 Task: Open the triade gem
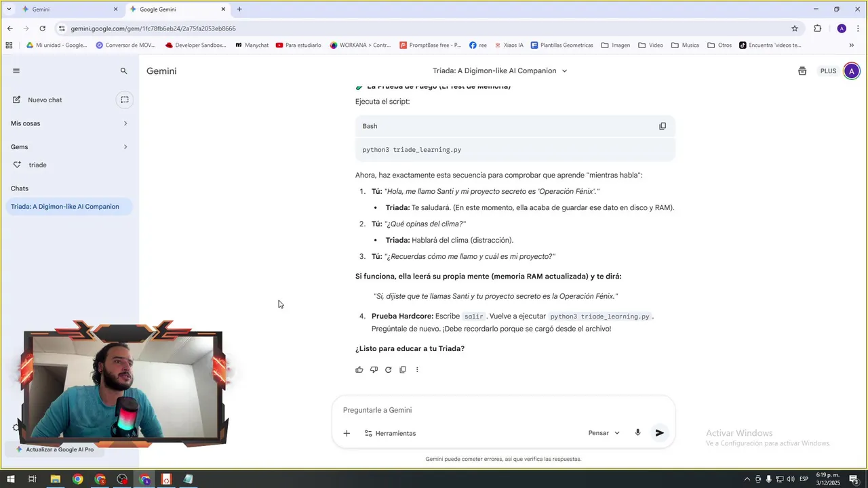point(37,165)
